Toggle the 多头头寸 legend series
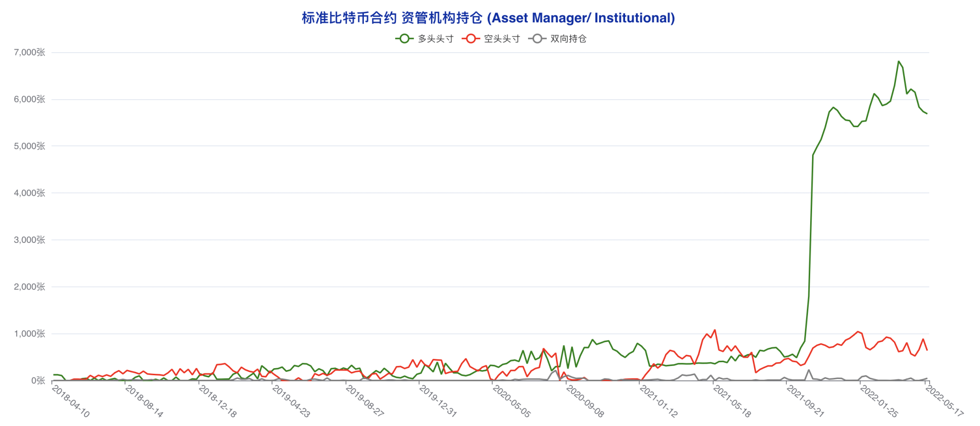Viewport: 980px width, 426px height. pyautogui.click(x=424, y=39)
